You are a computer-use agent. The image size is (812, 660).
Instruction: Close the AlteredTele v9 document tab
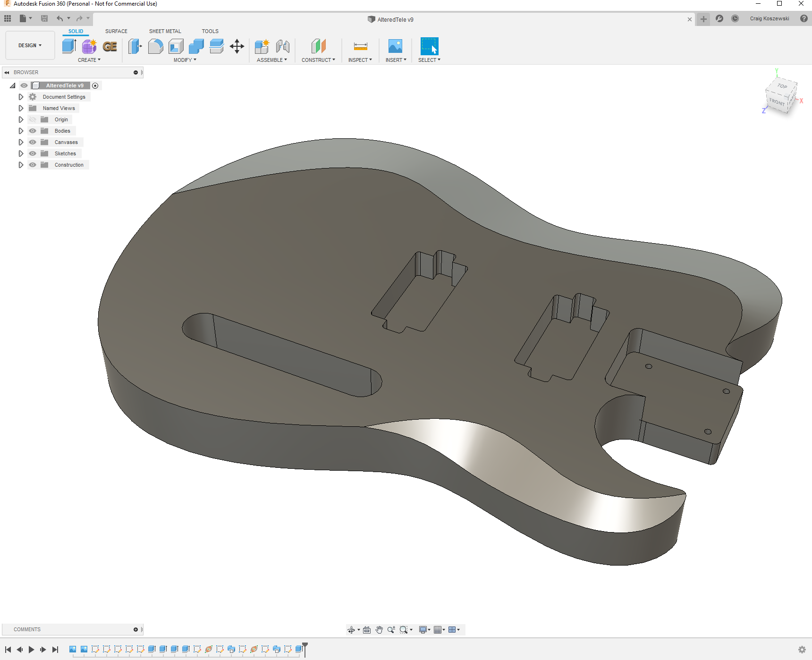click(x=690, y=19)
